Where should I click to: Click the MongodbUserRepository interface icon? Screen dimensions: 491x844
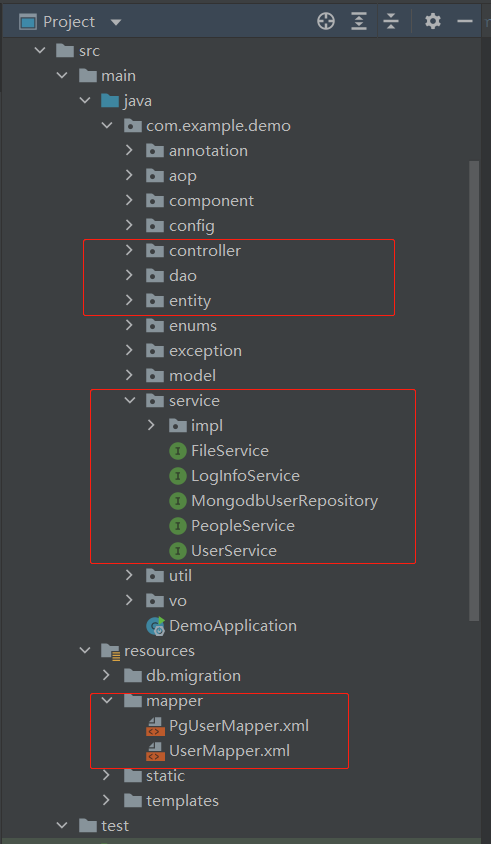click(x=178, y=501)
